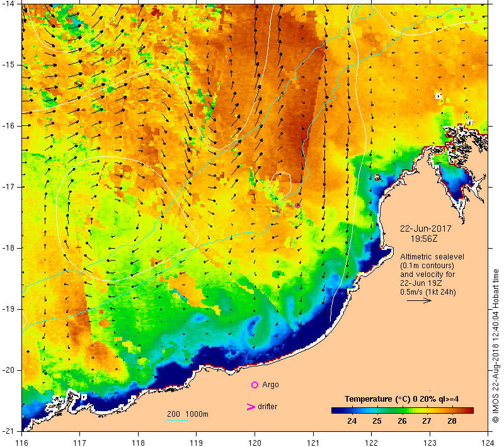The image size is (504, 447).
Task: Click the '(0.1m contours)' caption line
Action: click(x=427, y=266)
